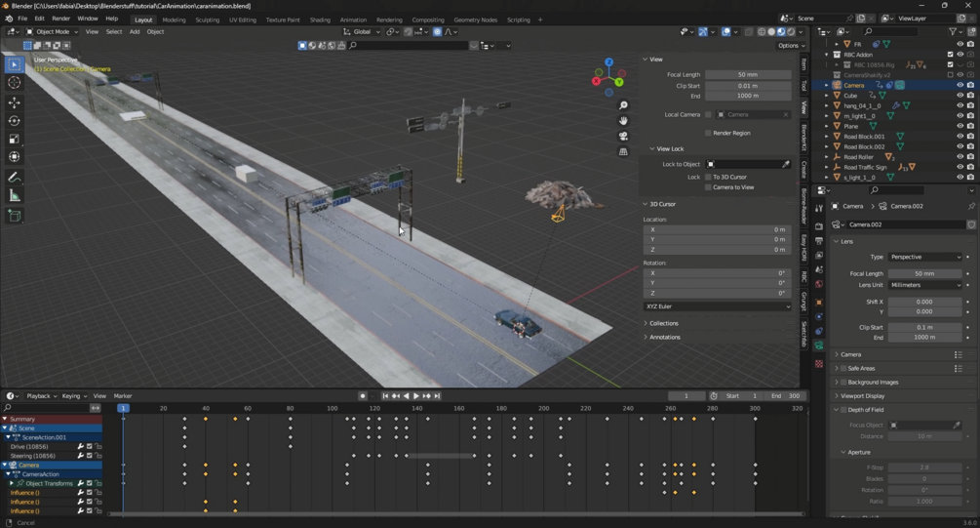Toggle camera view in viewport
980x528 pixels.
pyautogui.click(x=624, y=137)
